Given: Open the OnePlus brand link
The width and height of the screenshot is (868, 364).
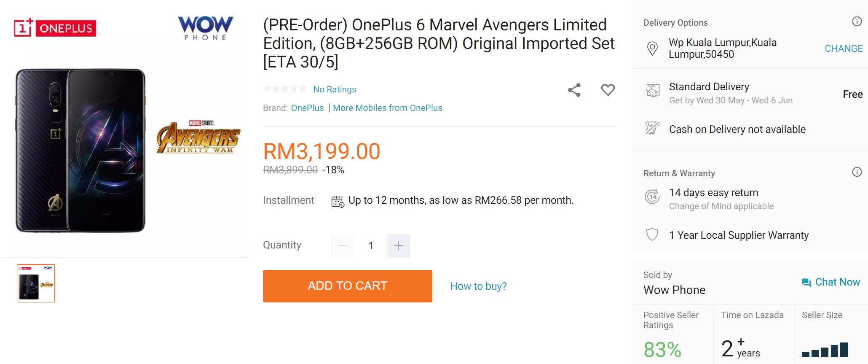Looking at the screenshot, I should tap(308, 108).
